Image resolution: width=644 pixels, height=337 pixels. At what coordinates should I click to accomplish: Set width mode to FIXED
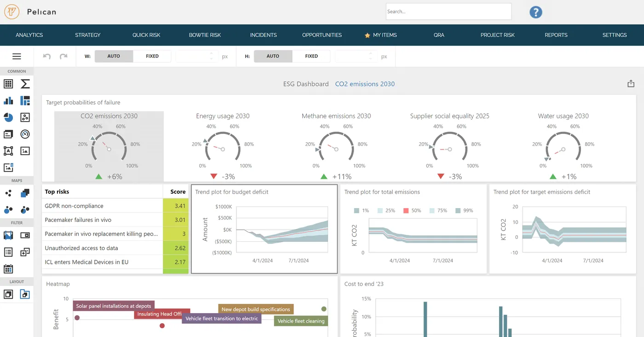pos(152,56)
